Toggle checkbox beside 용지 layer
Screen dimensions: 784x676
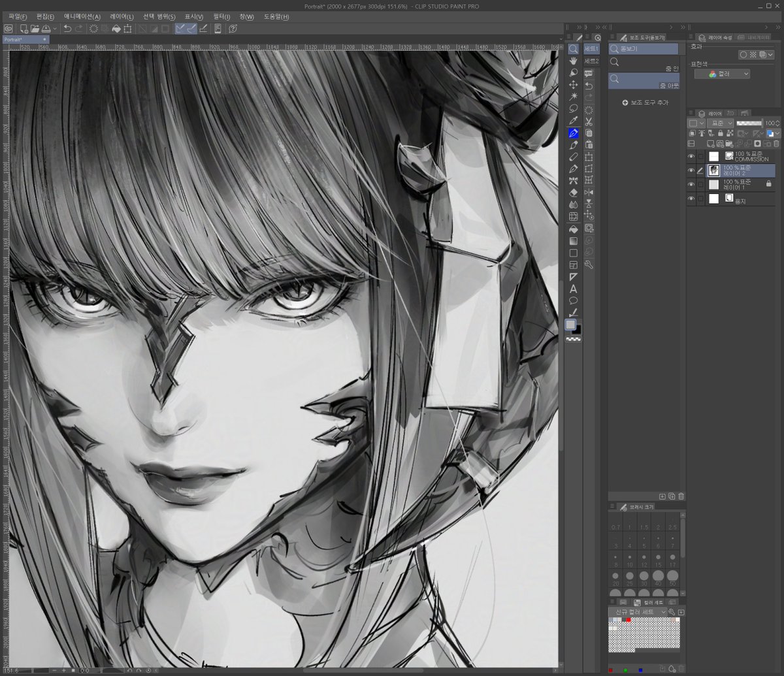tap(700, 199)
